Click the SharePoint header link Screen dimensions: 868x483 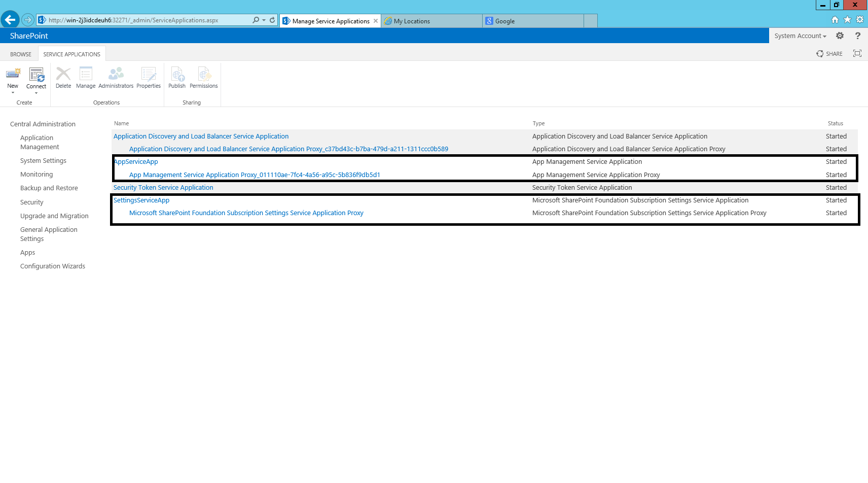(x=29, y=36)
